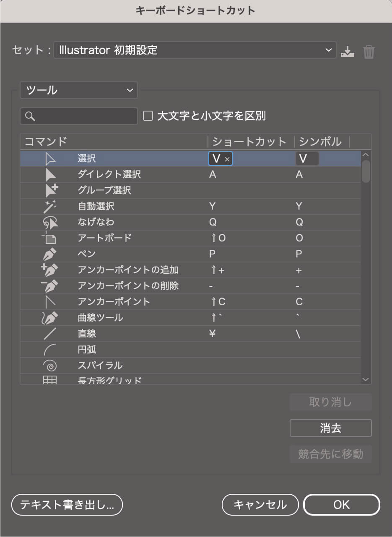Click the OK button
Image resolution: width=392 pixels, height=537 pixels.
(x=341, y=505)
